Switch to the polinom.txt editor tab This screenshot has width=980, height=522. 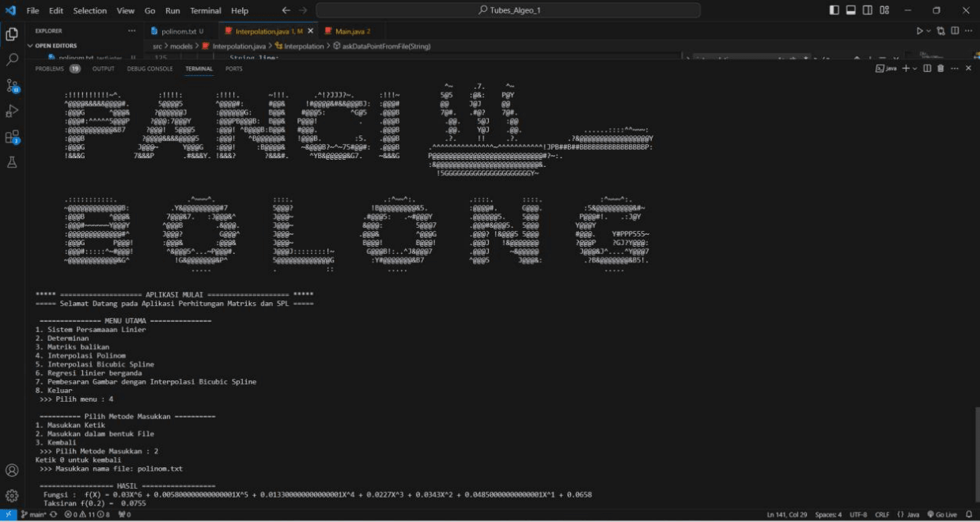click(x=180, y=31)
